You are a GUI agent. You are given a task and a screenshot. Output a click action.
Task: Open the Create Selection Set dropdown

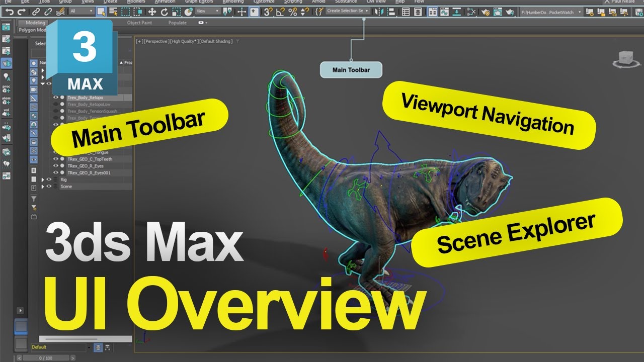click(348, 11)
